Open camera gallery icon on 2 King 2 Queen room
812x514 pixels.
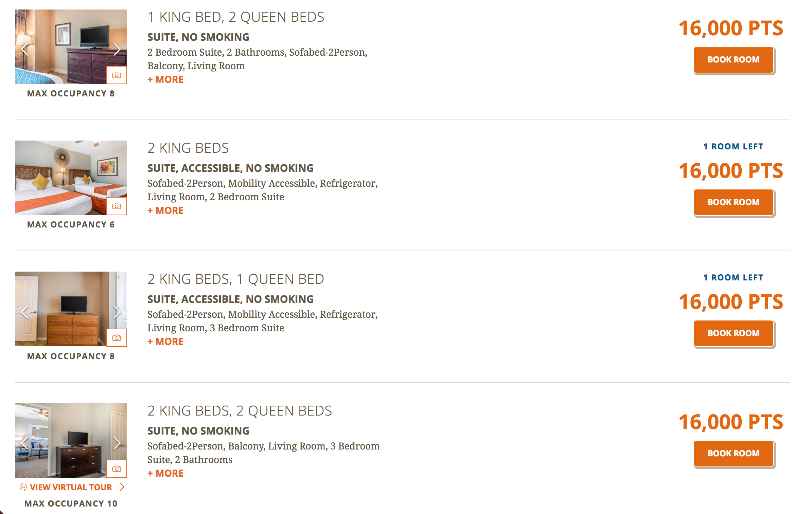(117, 469)
